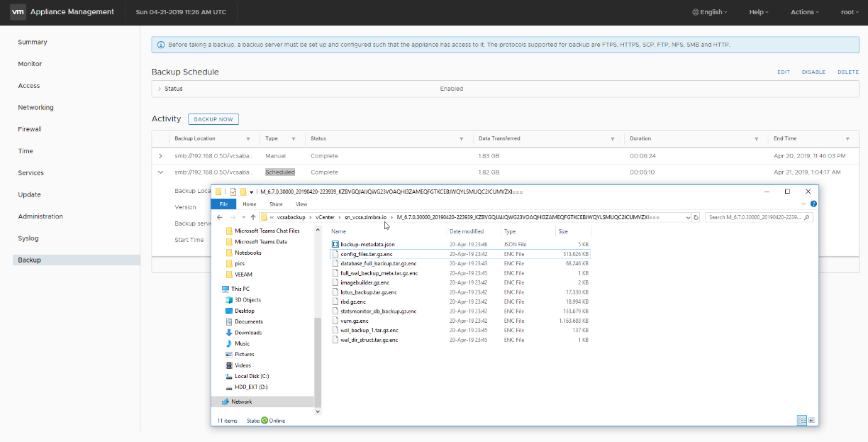
Task: Expand the Manual backup activity row
Action: [160, 155]
